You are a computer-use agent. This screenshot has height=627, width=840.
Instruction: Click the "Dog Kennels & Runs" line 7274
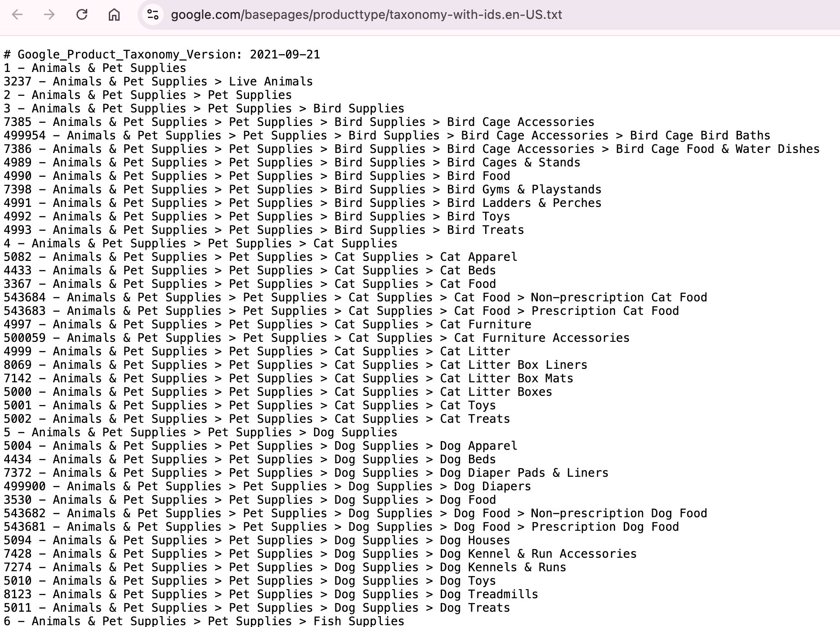tap(285, 567)
